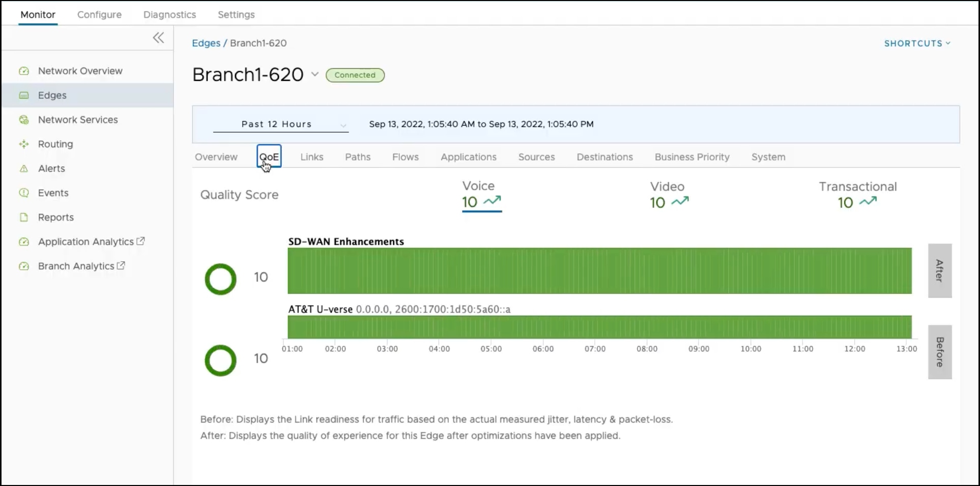Image resolution: width=980 pixels, height=486 pixels.
Task: Open the Overview tab
Action: 216,157
